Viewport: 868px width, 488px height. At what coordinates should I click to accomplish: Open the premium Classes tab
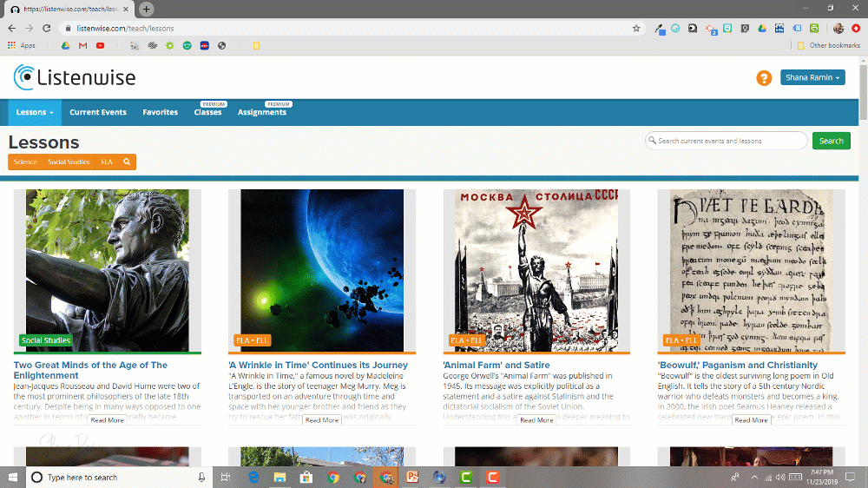pyautogui.click(x=207, y=112)
